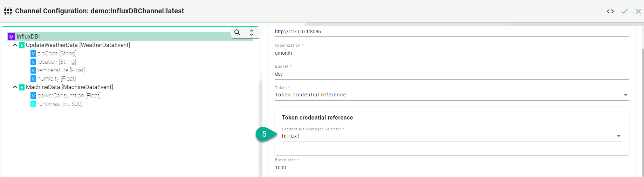Close the Channel Configuration dialog
The image size is (644, 177).
pos(638,11)
